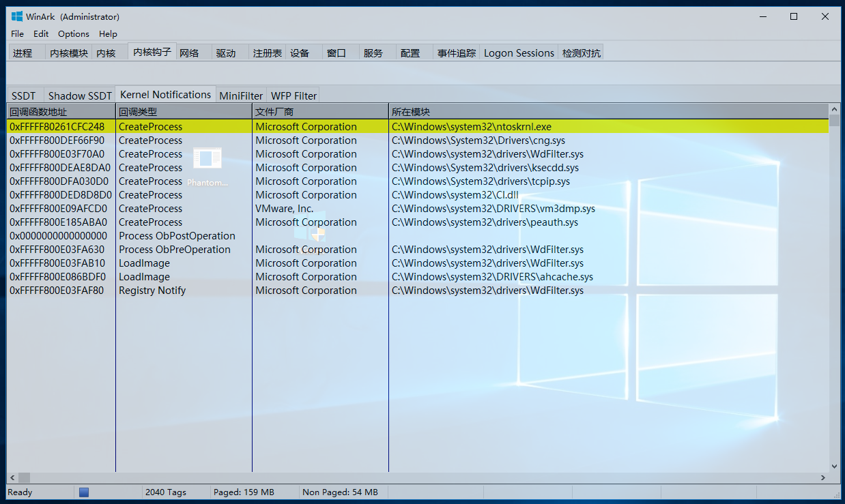Switch to the 内核模块 tab
Viewport: 845px width, 504px height.
(69, 53)
